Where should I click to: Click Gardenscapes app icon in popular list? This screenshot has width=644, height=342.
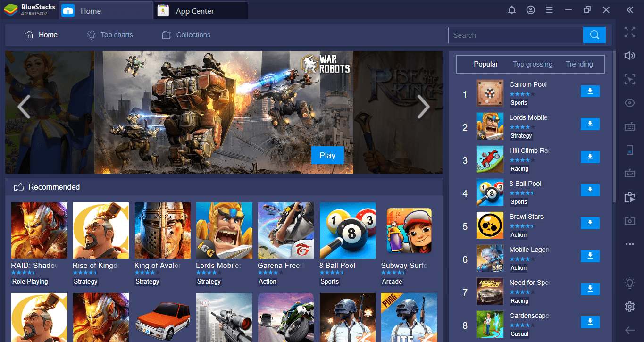[490, 324]
